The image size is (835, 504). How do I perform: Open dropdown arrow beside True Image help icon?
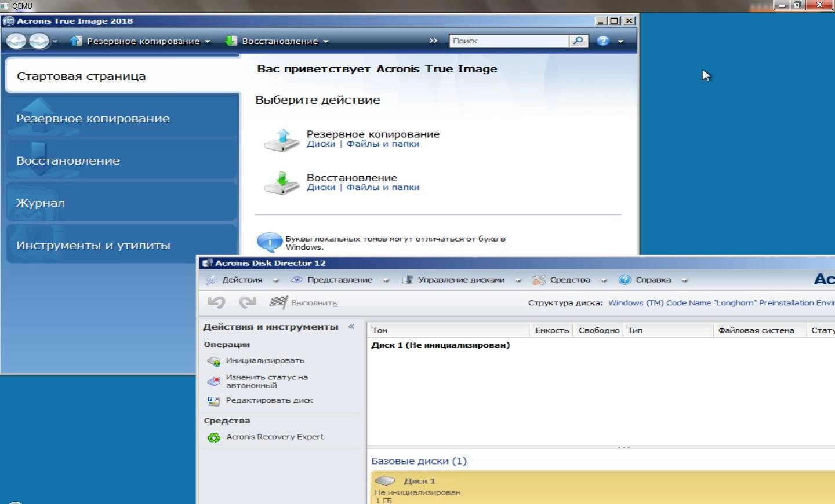pyautogui.click(x=620, y=41)
